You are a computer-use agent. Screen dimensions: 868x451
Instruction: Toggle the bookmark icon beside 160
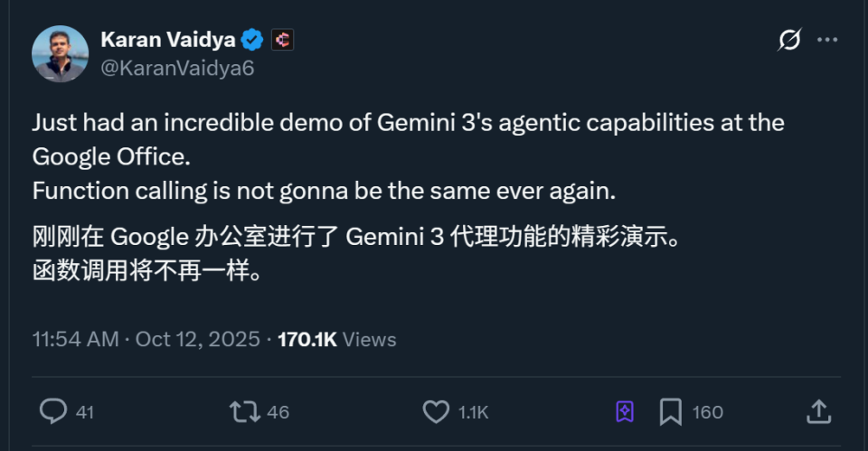670,412
